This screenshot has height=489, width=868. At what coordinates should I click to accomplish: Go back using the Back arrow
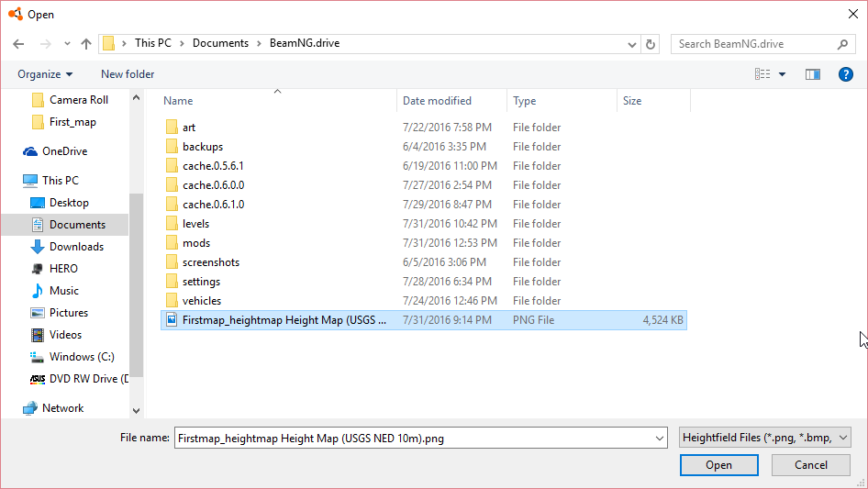pos(18,44)
